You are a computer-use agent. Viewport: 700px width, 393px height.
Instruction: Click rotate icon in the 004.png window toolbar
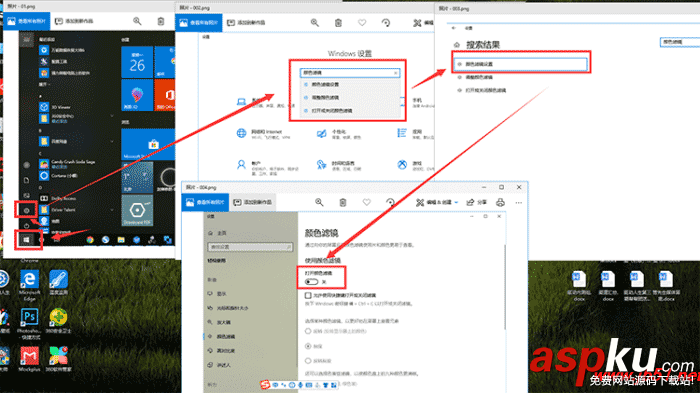(x=390, y=202)
